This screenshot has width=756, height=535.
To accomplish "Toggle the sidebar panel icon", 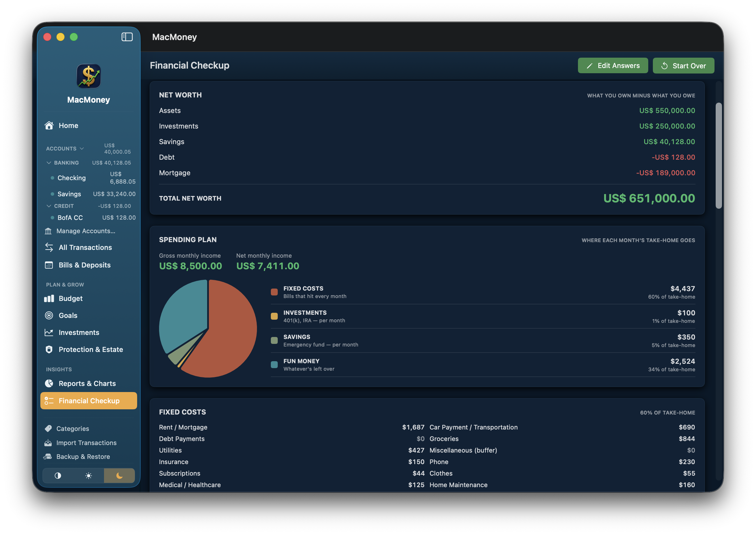I will point(127,37).
